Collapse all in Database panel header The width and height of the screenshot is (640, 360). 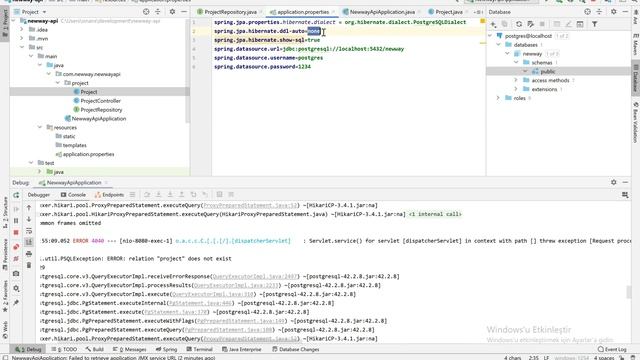599,12
